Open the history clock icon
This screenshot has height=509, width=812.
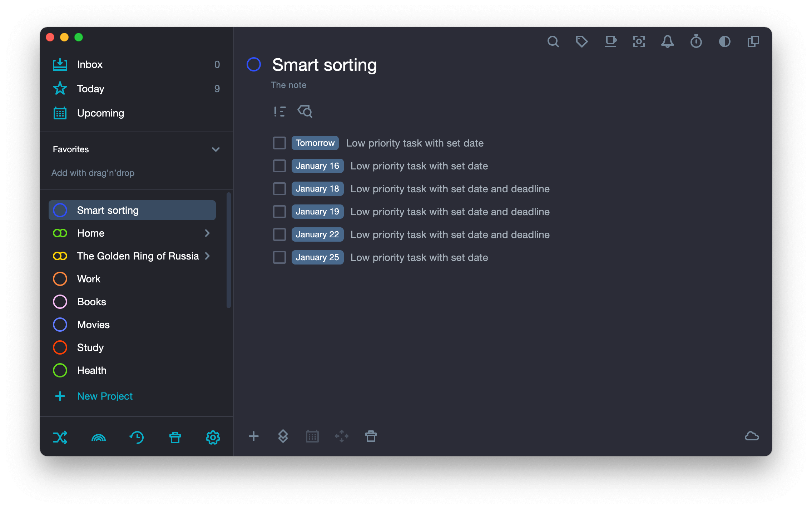coord(137,437)
